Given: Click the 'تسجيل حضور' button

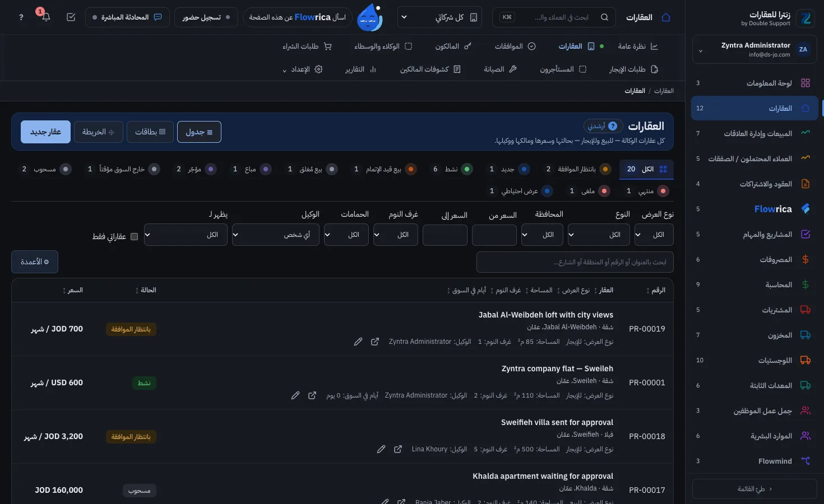Looking at the screenshot, I should pyautogui.click(x=206, y=17).
